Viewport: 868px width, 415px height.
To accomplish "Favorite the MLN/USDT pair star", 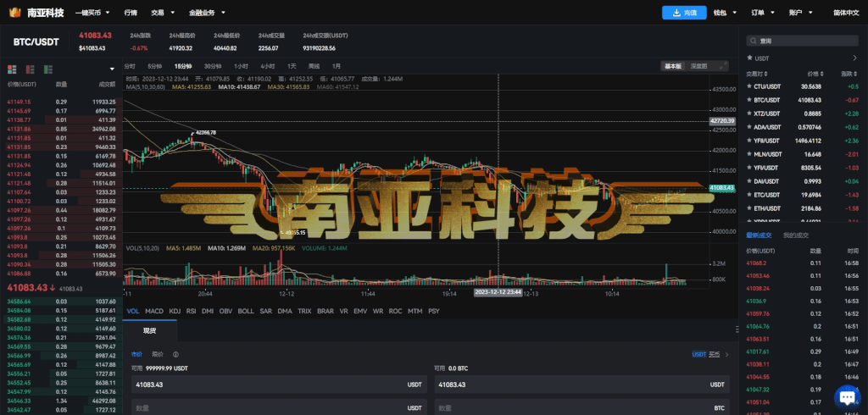I will point(749,154).
